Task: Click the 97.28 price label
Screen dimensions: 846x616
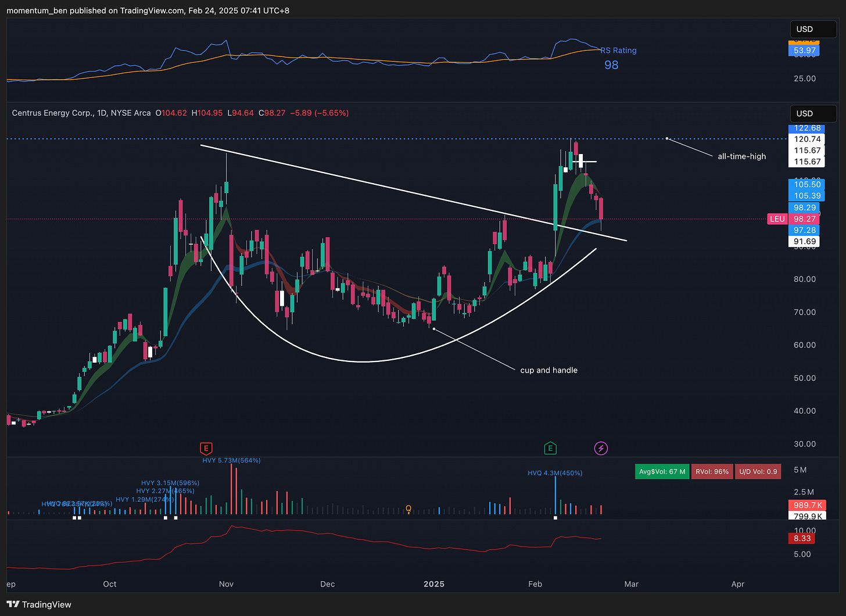Action: click(x=805, y=230)
